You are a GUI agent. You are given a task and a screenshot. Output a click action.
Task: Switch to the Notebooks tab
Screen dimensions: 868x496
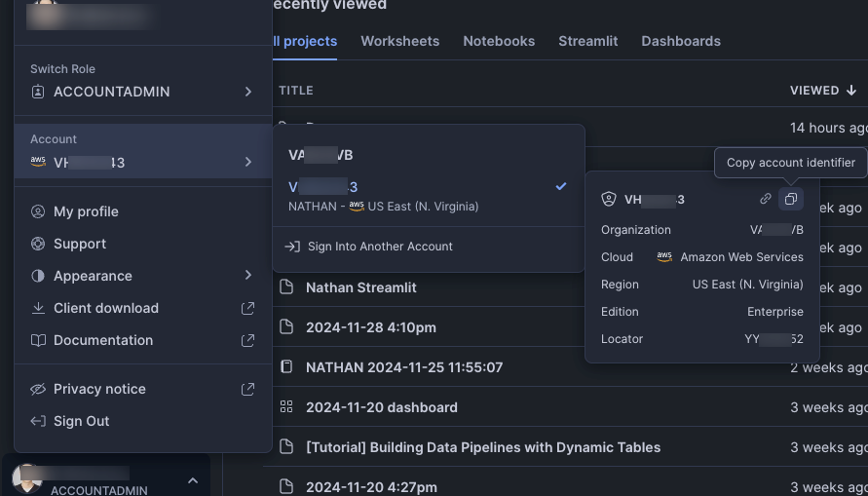(499, 42)
